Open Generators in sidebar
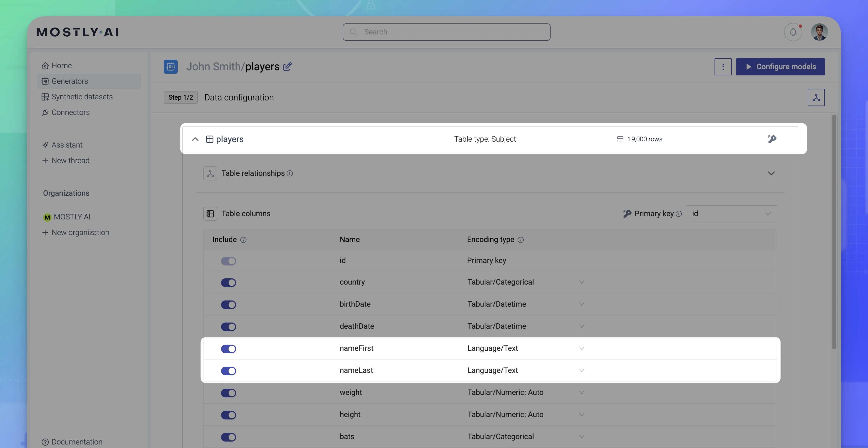The width and height of the screenshot is (868, 448). (89, 81)
